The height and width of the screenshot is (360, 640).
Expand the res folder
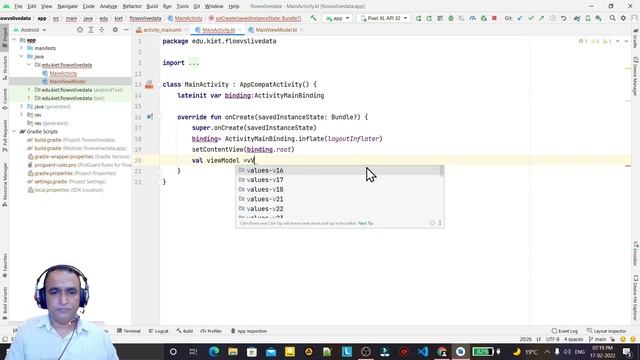[x=22, y=115]
